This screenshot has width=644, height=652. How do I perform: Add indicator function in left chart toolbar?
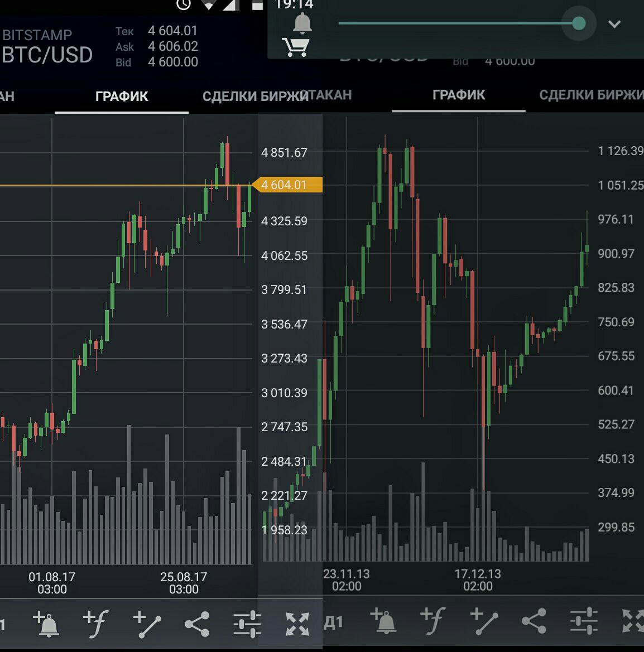95,624
